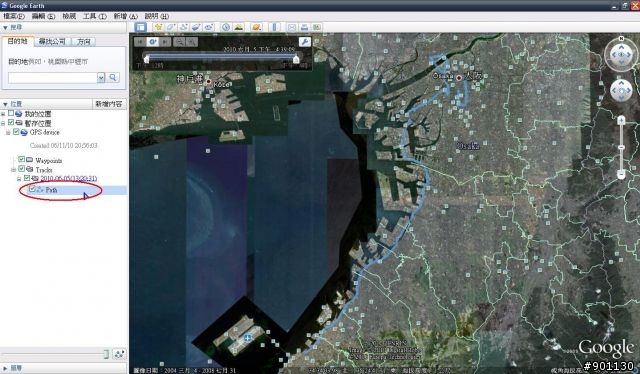Open the 說明 menu

click(x=157, y=16)
